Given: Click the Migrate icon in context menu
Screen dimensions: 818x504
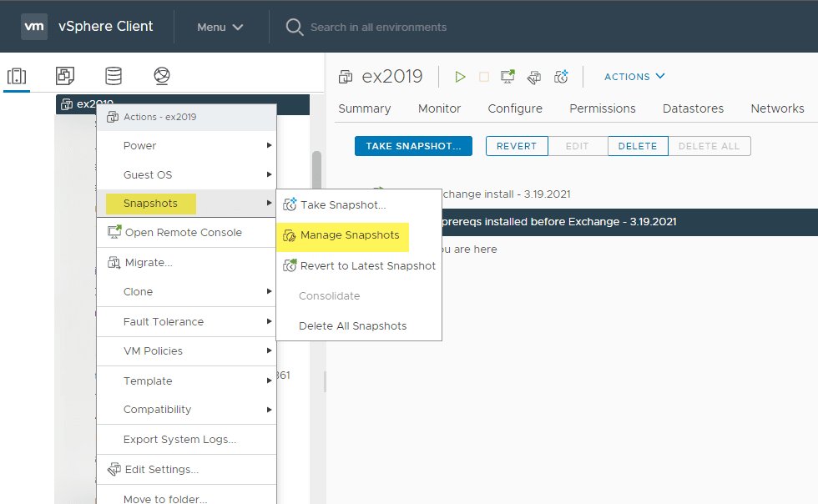Looking at the screenshot, I should [x=114, y=263].
